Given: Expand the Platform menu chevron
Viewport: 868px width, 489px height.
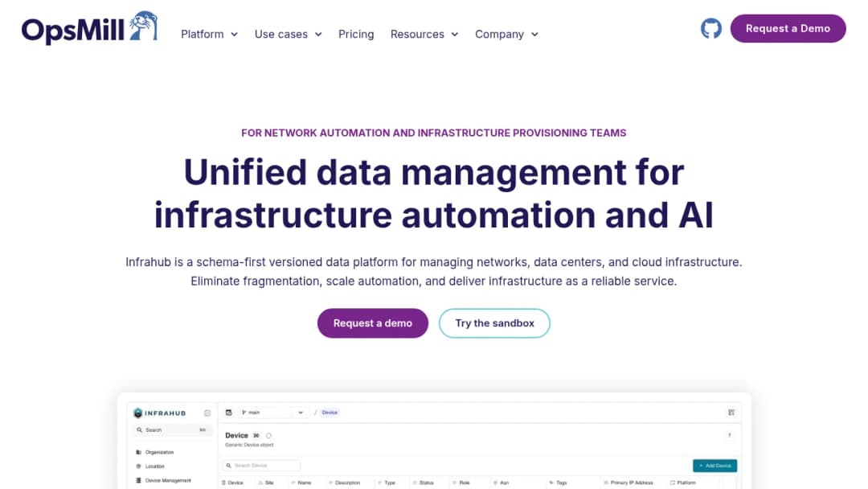Looking at the screenshot, I should (x=234, y=35).
